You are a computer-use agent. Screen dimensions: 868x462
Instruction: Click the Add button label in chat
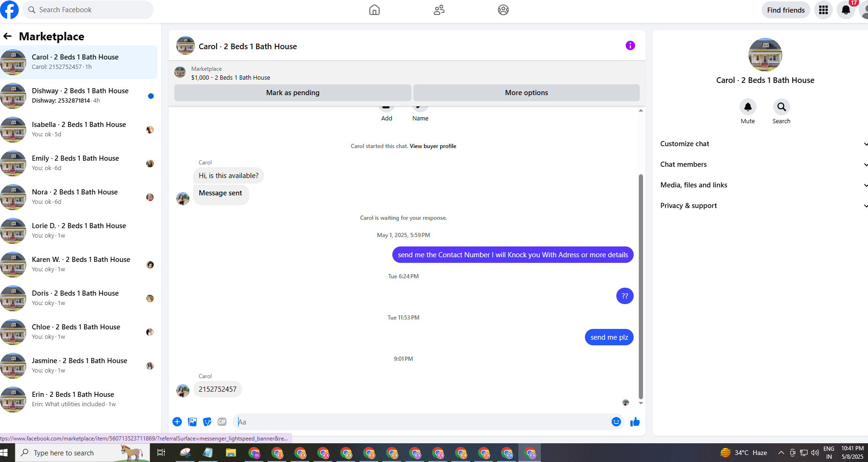pyautogui.click(x=387, y=119)
